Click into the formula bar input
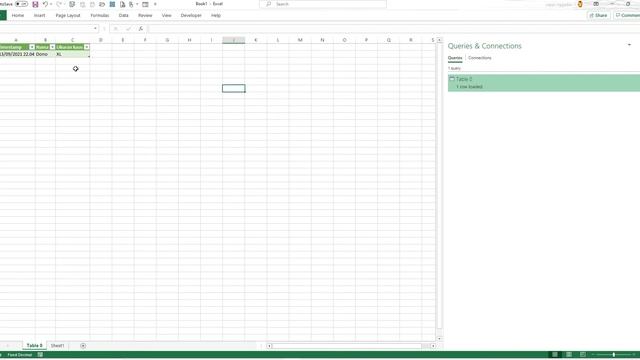640x360 pixels. pyautogui.click(x=392, y=29)
